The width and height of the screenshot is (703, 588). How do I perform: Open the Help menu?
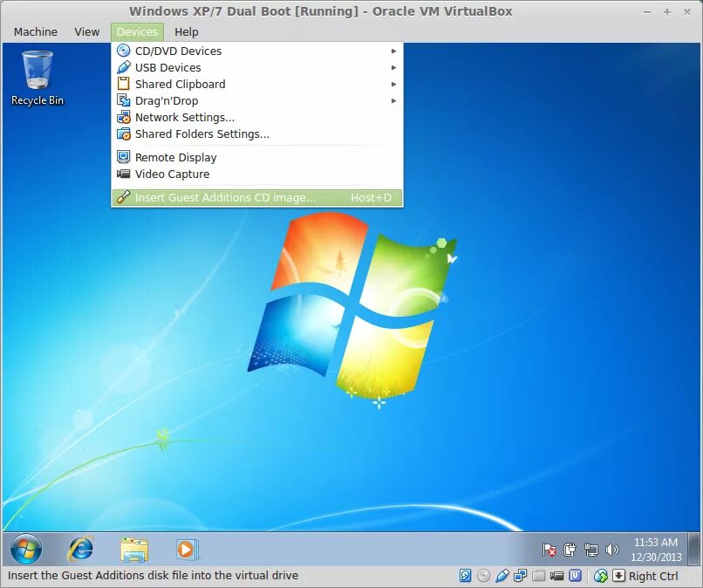(x=186, y=31)
